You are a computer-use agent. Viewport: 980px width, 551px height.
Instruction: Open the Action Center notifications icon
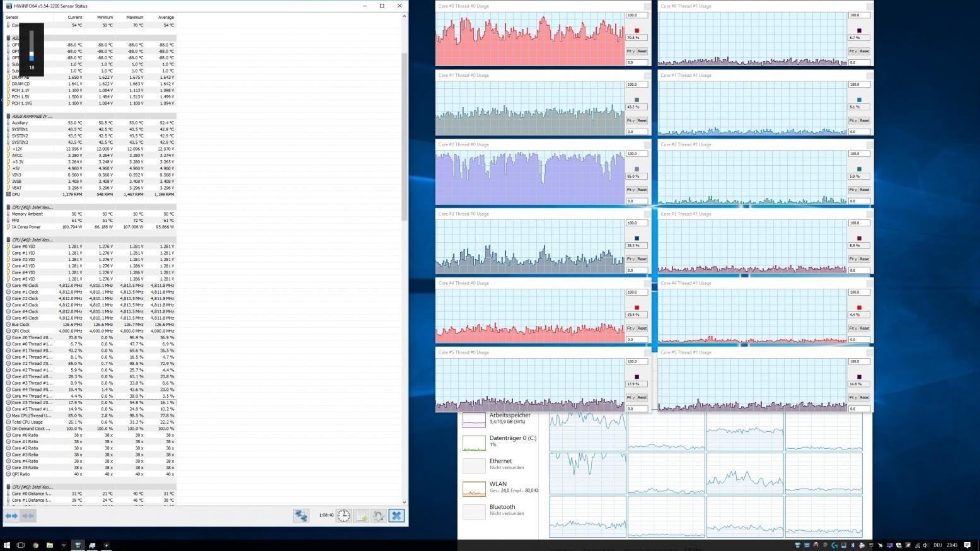(967, 545)
